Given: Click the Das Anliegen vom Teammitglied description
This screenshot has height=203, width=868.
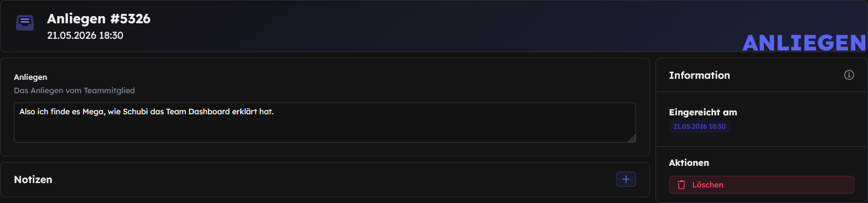Looking at the screenshot, I should [74, 90].
